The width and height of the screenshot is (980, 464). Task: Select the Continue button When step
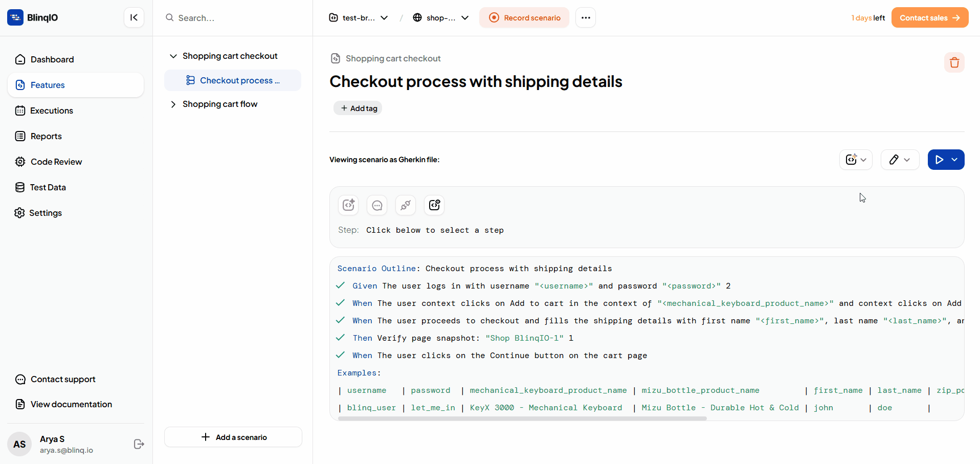tap(500, 356)
